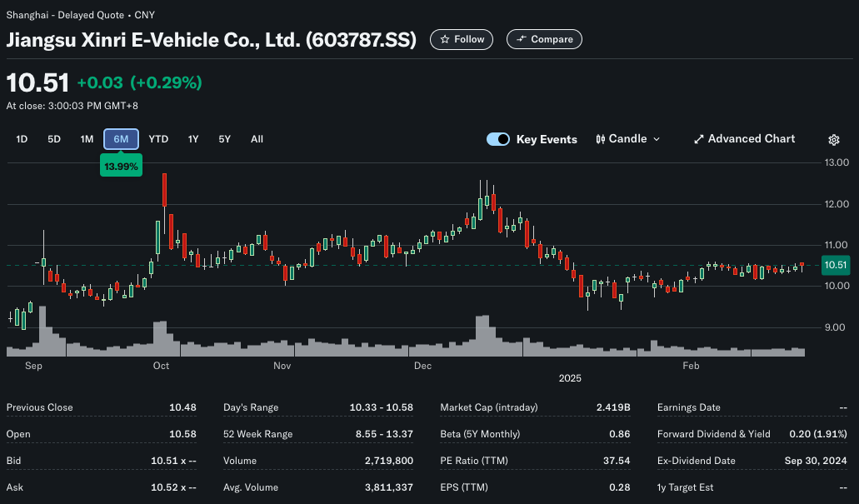
Task: Toggle the Key Events switch
Action: click(498, 139)
